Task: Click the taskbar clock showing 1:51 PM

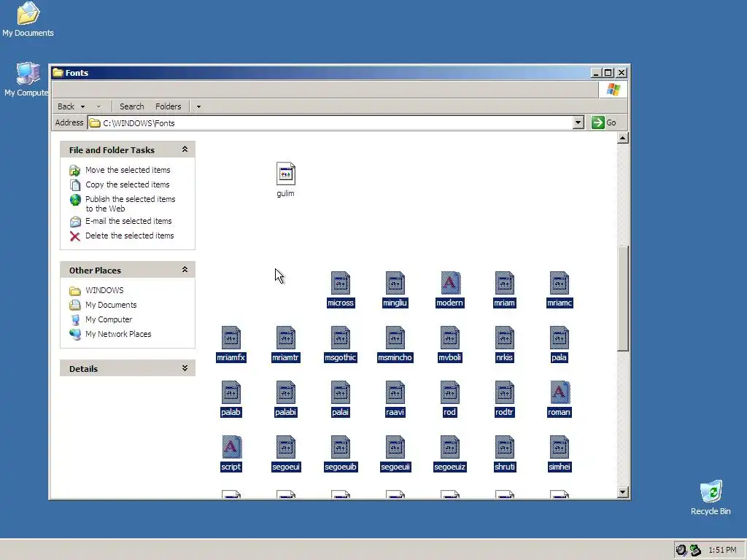Action: [x=722, y=550]
